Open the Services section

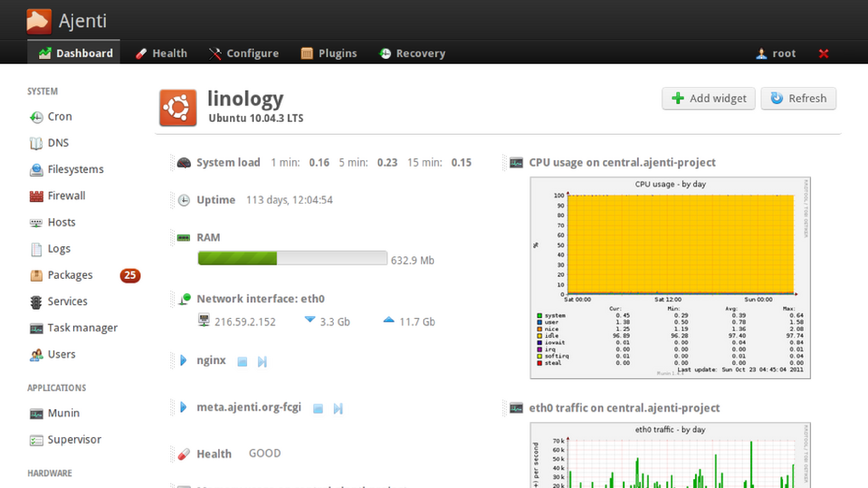coord(58,301)
